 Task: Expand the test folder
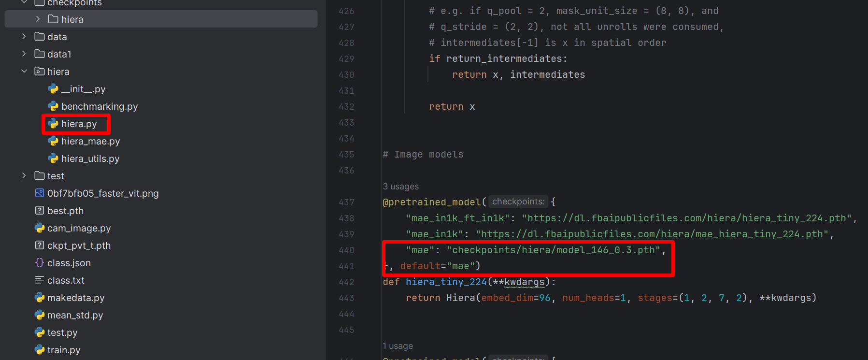(x=24, y=176)
